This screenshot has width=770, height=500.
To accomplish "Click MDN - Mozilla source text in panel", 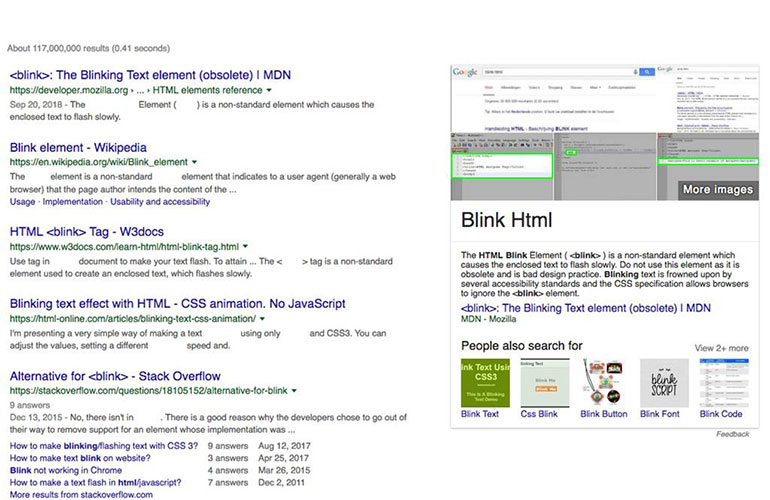I will [489, 319].
